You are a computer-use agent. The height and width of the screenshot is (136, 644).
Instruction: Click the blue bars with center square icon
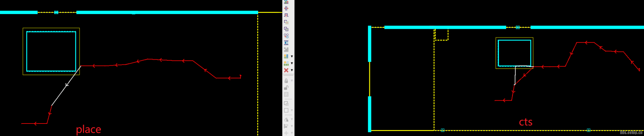pos(286,42)
